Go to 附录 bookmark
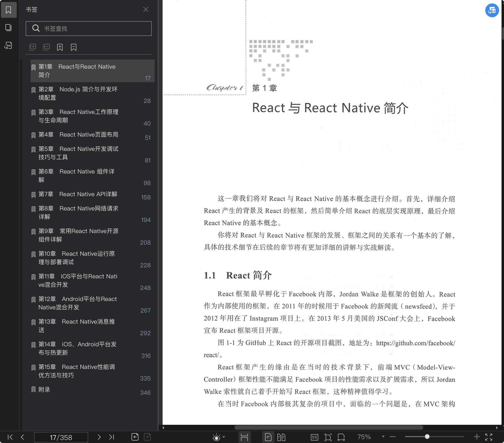 coord(92,390)
